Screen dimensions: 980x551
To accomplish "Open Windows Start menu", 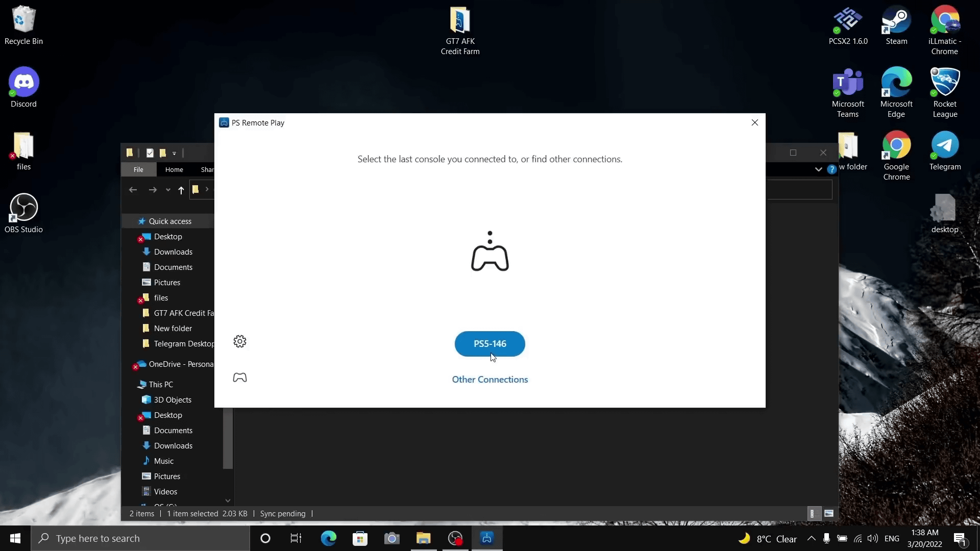I will point(15,538).
